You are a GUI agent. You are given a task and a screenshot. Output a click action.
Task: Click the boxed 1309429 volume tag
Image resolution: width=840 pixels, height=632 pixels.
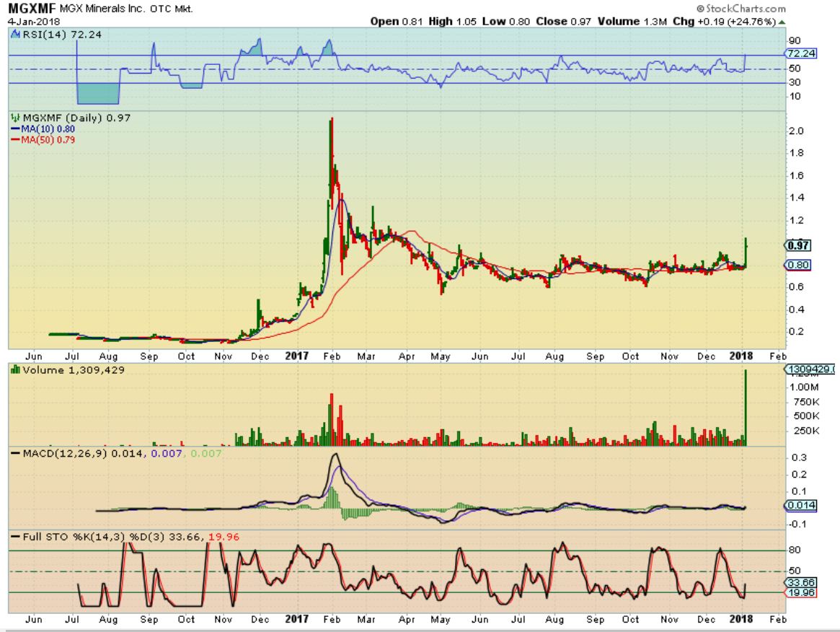tap(810, 369)
